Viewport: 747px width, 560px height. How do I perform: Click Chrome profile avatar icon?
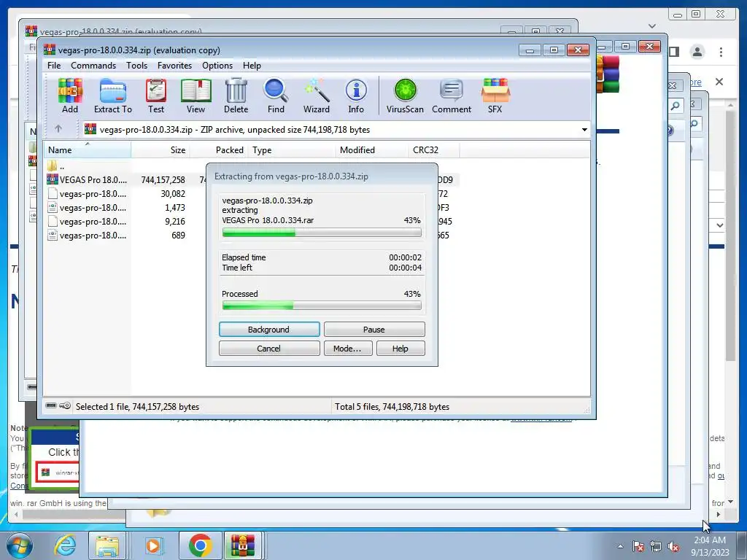[697, 52]
